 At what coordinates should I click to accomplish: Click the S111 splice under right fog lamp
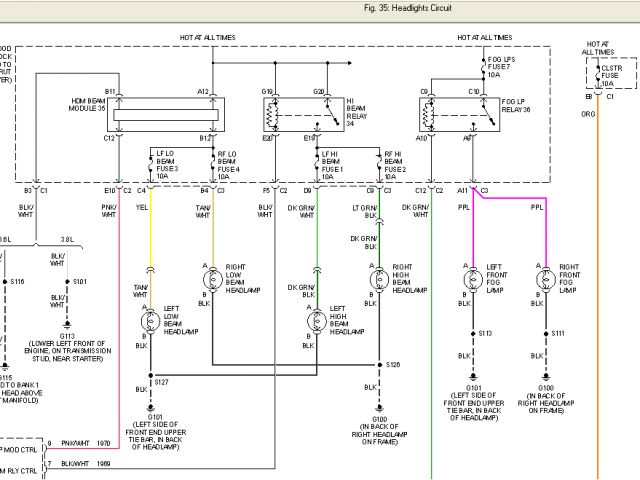[545, 333]
